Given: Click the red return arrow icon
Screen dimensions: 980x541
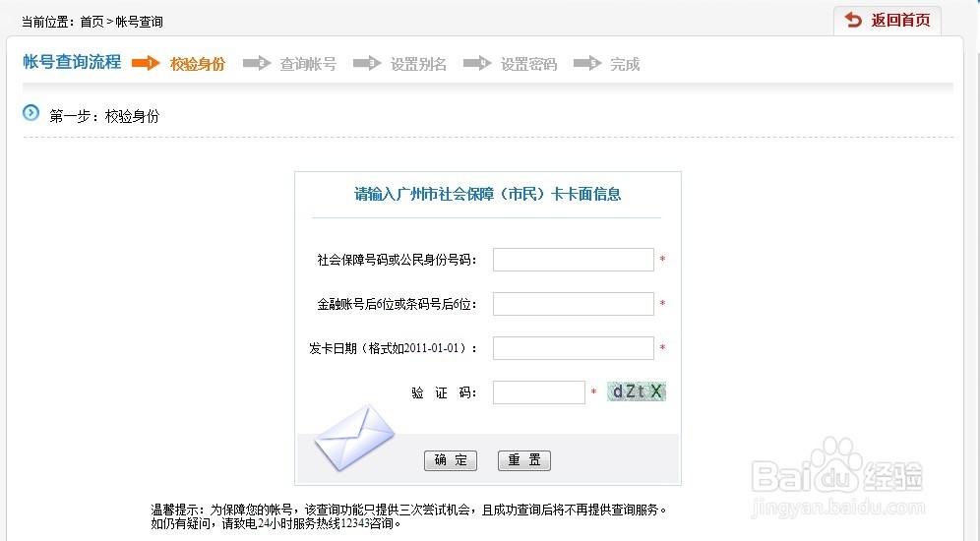Looking at the screenshot, I should point(853,20).
